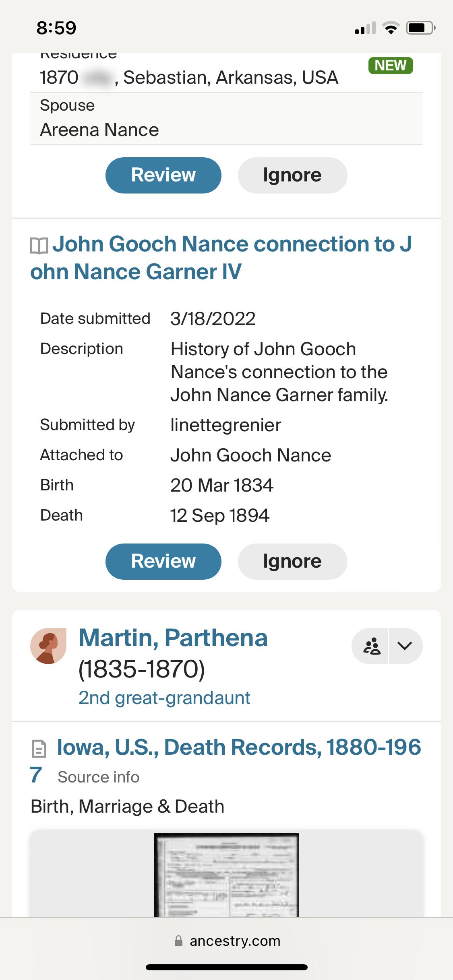Expand the dropdown chevron beside Parthena Martin
Image resolution: width=453 pixels, height=980 pixels.
point(405,646)
